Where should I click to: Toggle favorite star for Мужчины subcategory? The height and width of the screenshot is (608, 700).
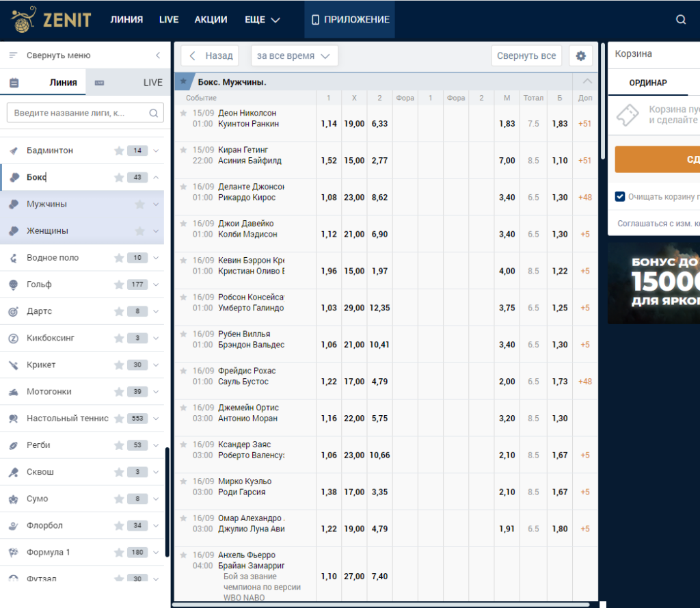click(139, 204)
